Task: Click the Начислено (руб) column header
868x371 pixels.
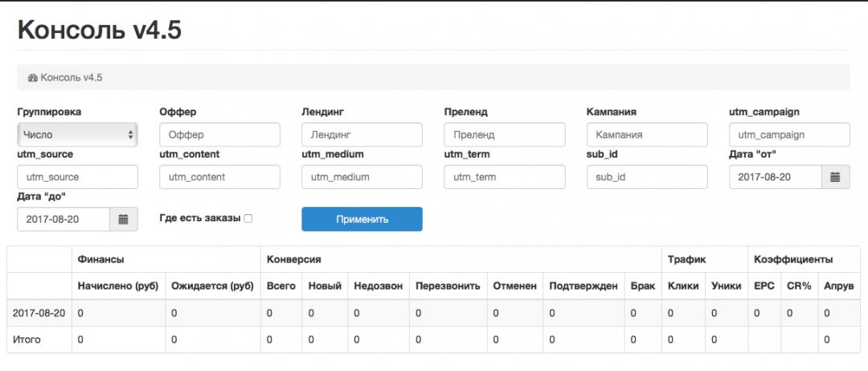Action: [118, 286]
